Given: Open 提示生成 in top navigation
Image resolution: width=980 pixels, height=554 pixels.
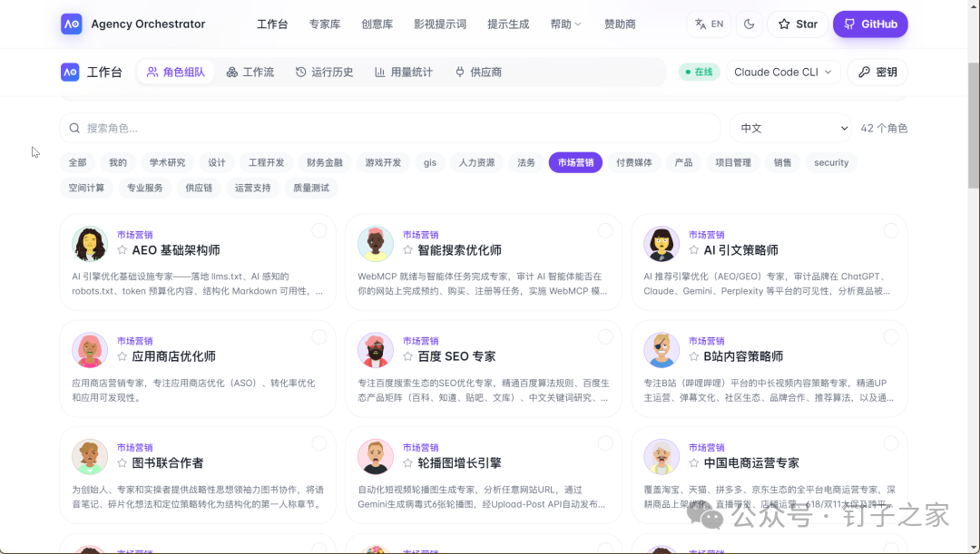Looking at the screenshot, I should click(508, 24).
